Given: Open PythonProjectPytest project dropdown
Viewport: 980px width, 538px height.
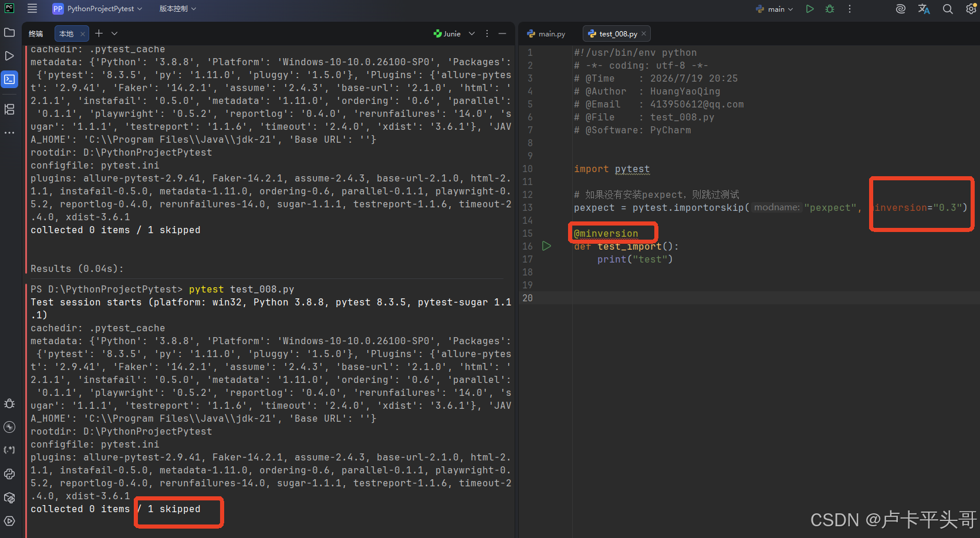Looking at the screenshot, I should click(97, 9).
